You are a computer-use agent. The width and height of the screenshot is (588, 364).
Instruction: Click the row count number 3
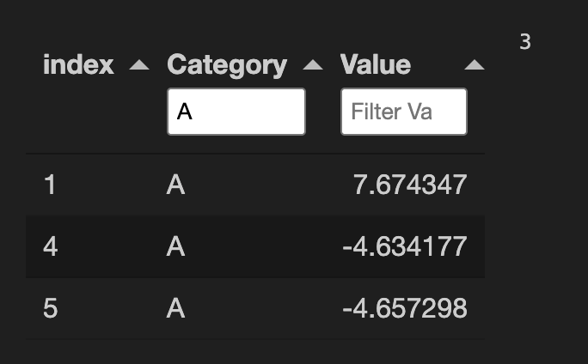click(x=525, y=41)
